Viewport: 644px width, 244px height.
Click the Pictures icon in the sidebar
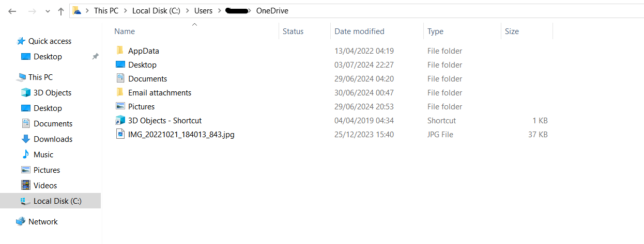pos(25,170)
